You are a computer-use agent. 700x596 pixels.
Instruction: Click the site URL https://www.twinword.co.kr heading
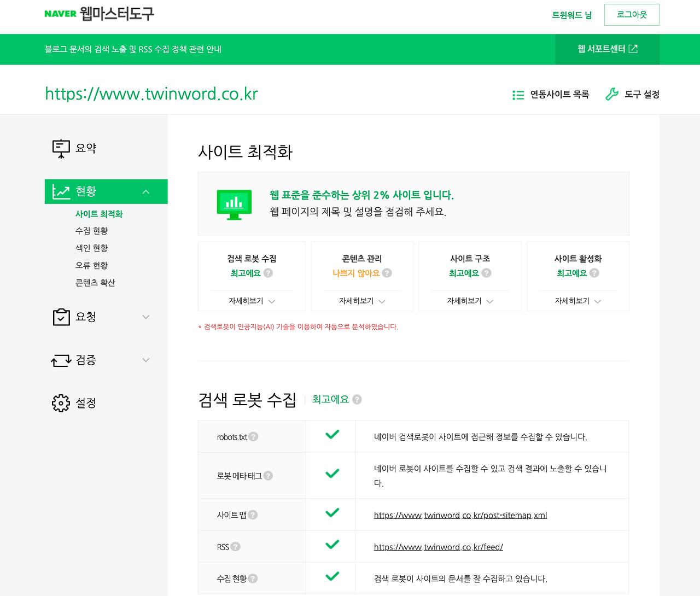click(151, 94)
